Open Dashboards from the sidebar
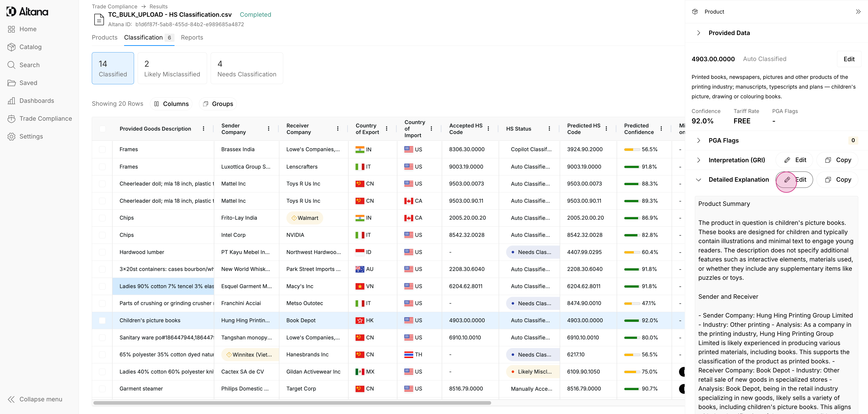 tap(36, 101)
